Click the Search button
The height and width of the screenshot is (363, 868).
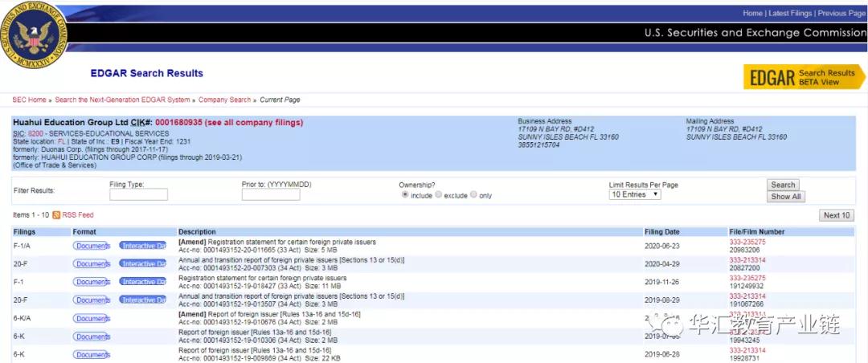coord(783,185)
